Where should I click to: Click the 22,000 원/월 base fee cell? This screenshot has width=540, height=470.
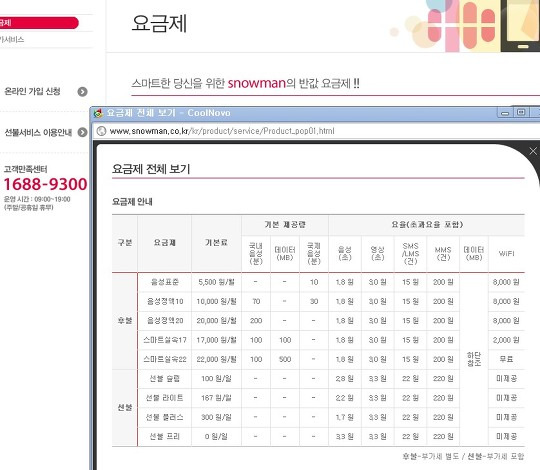point(216,359)
